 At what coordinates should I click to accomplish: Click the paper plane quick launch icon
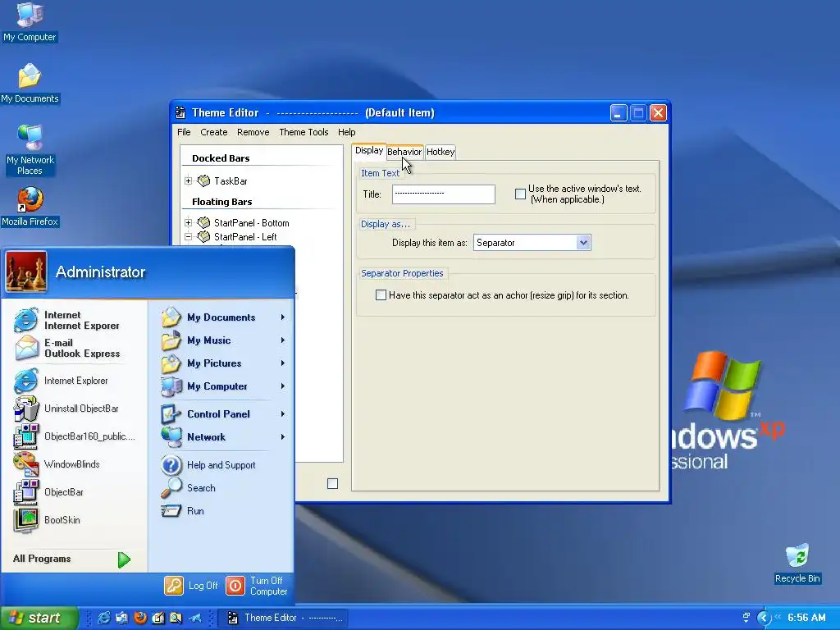(x=195, y=618)
